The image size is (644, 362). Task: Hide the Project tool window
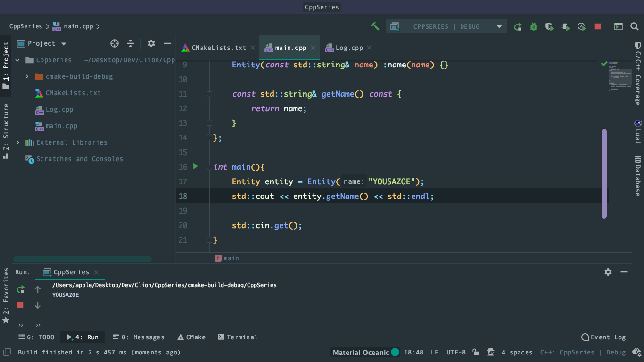click(x=167, y=43)
